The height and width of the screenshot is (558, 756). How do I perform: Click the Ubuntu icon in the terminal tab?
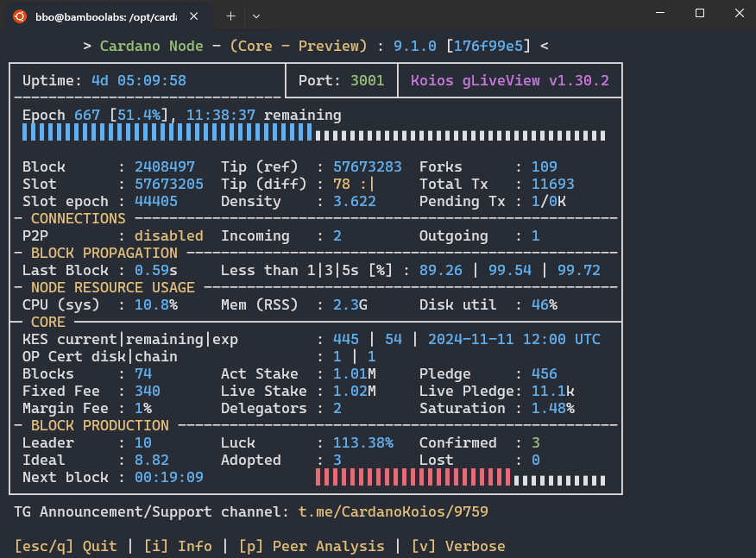coord(20,16)
